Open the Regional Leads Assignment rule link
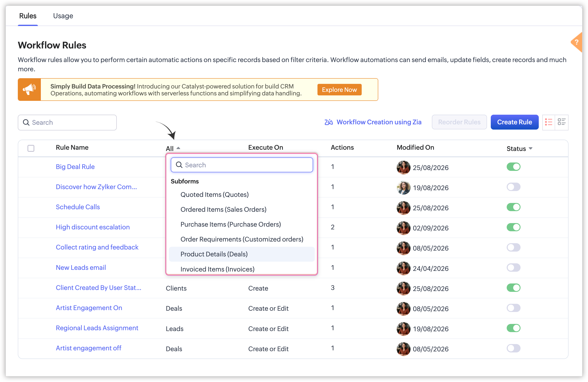 tap(97, 328)
